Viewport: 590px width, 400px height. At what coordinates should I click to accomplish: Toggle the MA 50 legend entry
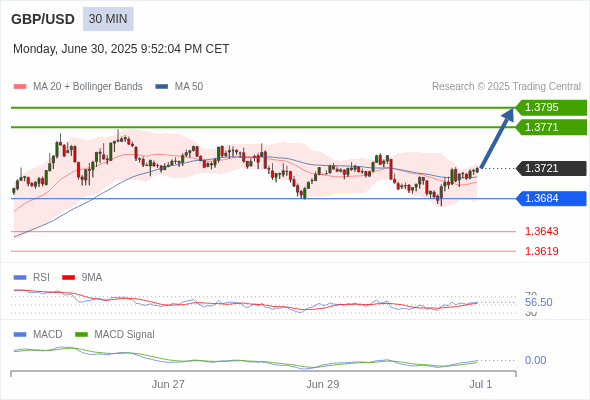(179, 87)
